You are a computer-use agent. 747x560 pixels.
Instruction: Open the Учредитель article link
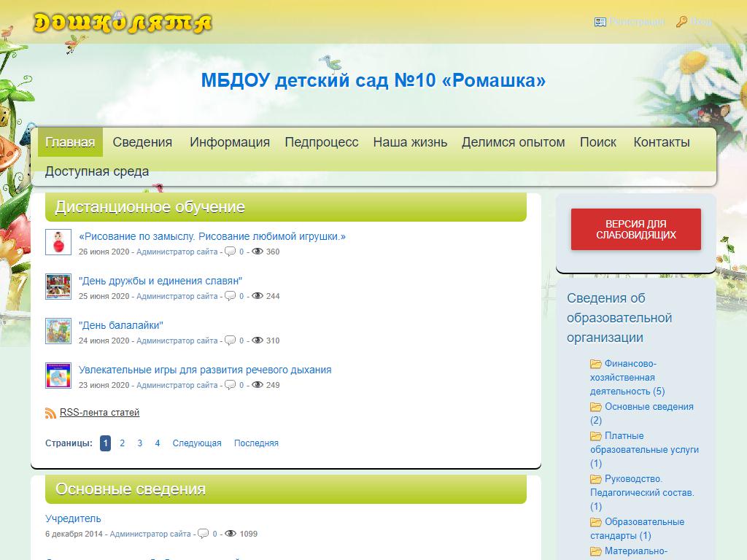click(x=73, y=518)
